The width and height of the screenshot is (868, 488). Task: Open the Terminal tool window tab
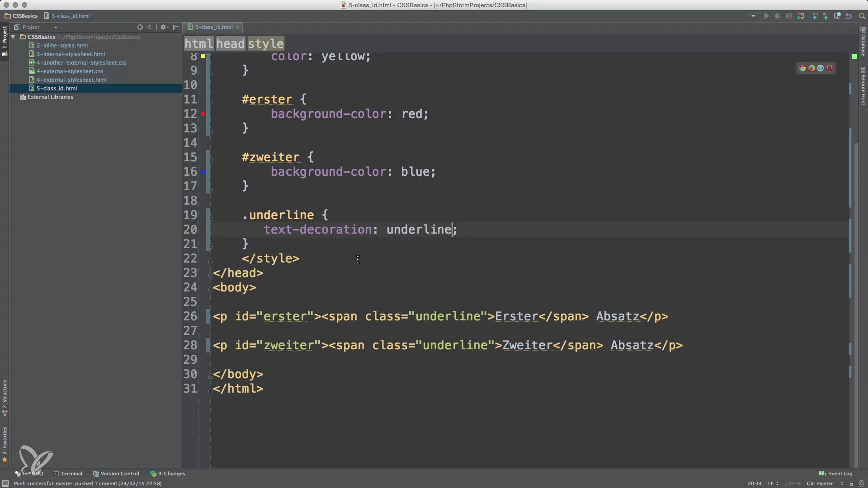[x=68, y=474]
